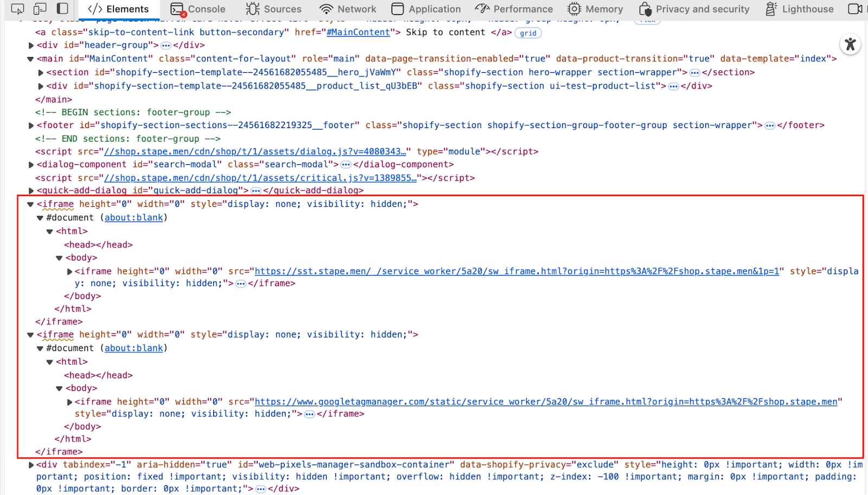Activate the element inspector picker icon
This screenshot has width=868, height=495.
[17, 9]
